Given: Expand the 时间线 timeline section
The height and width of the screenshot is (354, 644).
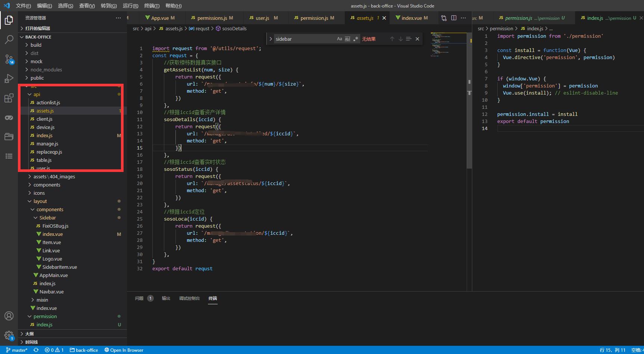Looking at the screenshot, I should pos(72,342).
